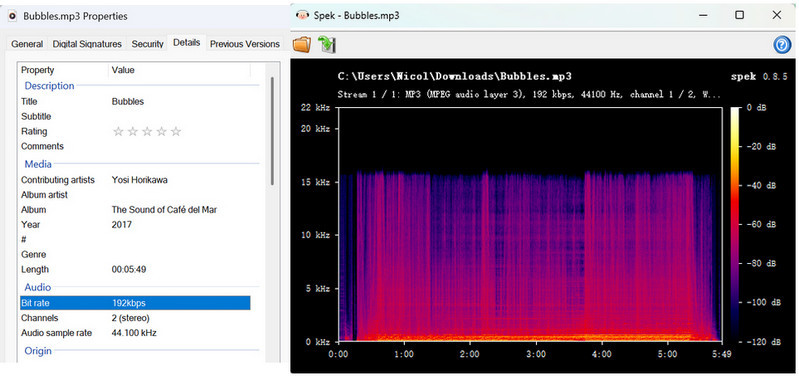
Task: Set rating to five stars
Action: pyautogui.click(x=176, y=132)
